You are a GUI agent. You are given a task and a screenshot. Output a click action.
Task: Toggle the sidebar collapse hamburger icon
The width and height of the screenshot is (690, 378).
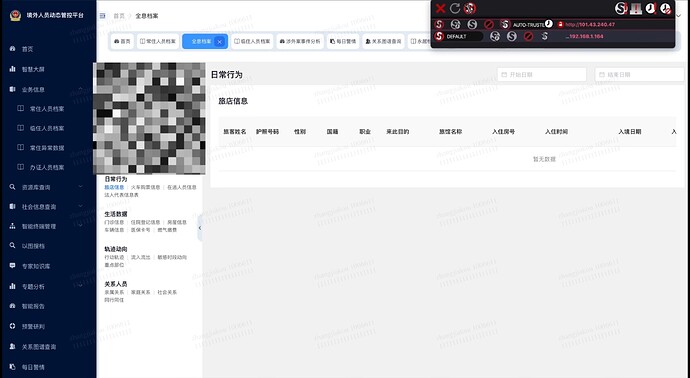pyautogui.click(x=103, y=16)
